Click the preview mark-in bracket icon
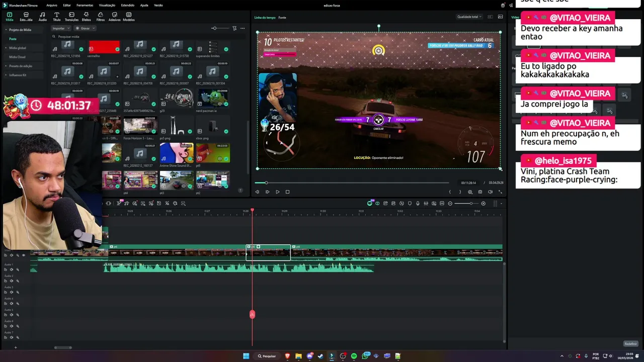644x362 pixels. pyautogui.click(x=450, y=192)
